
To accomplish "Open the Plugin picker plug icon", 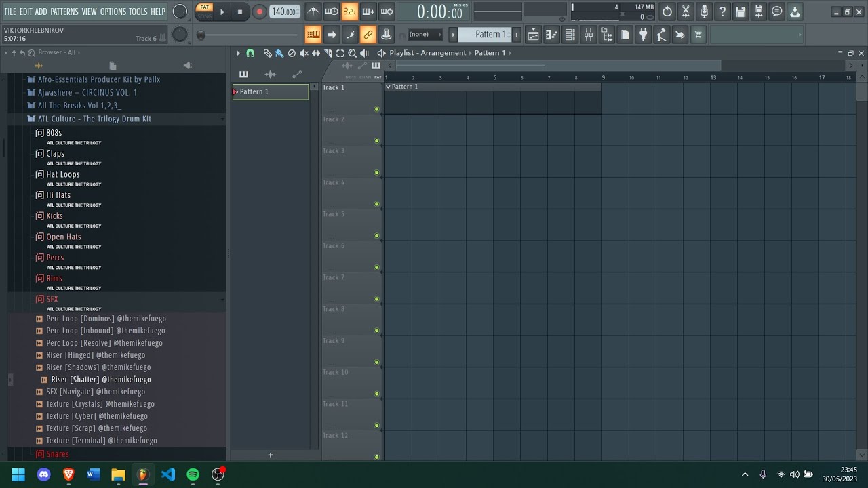I will 644,35.
